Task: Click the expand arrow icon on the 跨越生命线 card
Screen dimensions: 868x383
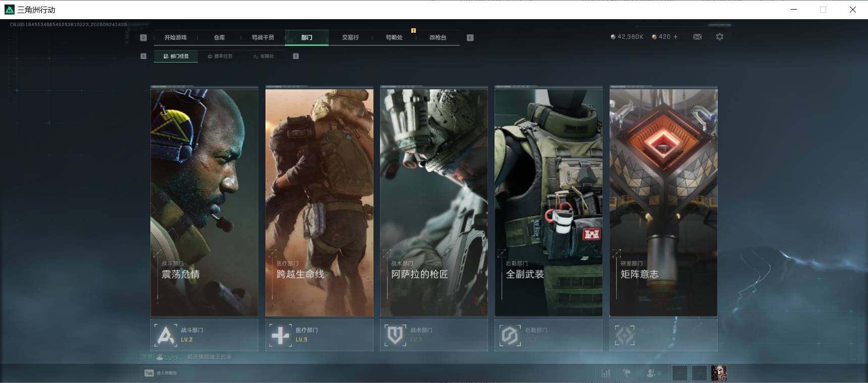Action: coord(273,253)
